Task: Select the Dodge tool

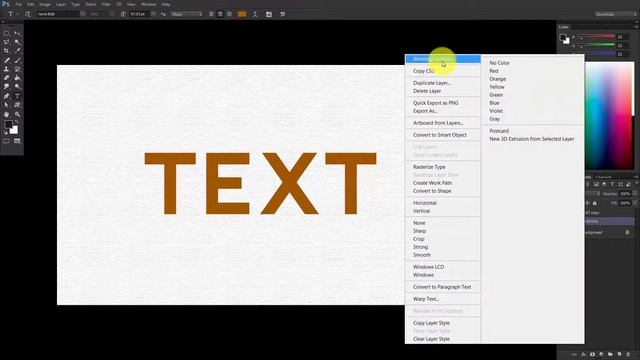Action: pos(17,87)
